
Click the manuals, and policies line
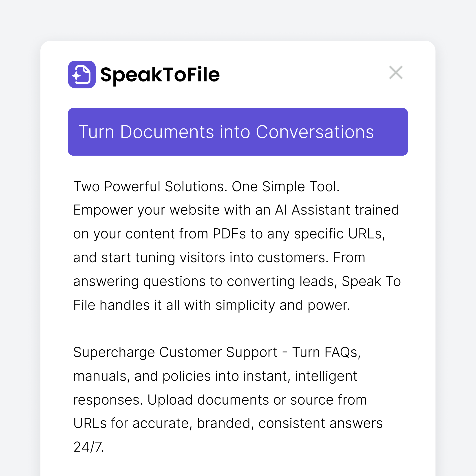coord(215,376)
